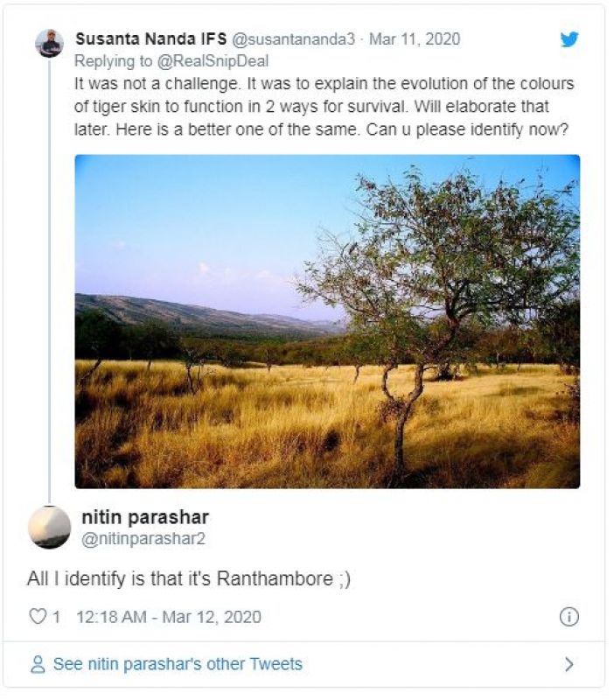Open the Mar 11, 2020 tweet date

pyautogui.click(x=415, y=39)
